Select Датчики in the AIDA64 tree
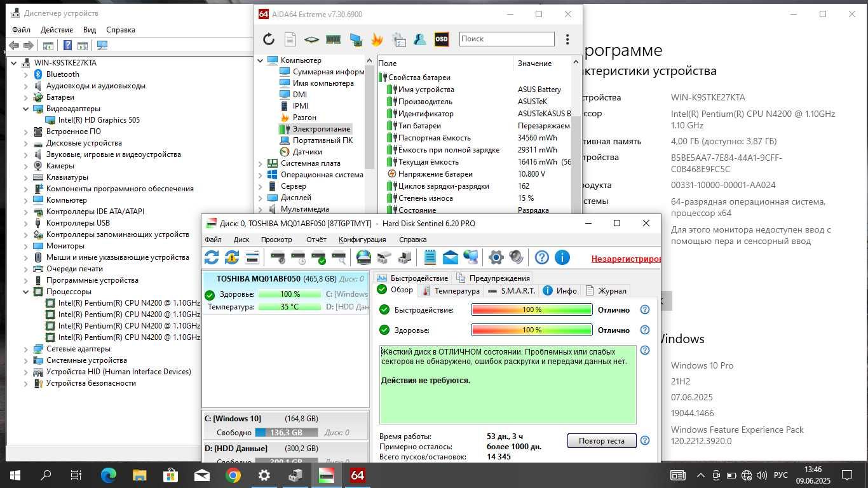The image size is (868, 488). click(307, 152)
